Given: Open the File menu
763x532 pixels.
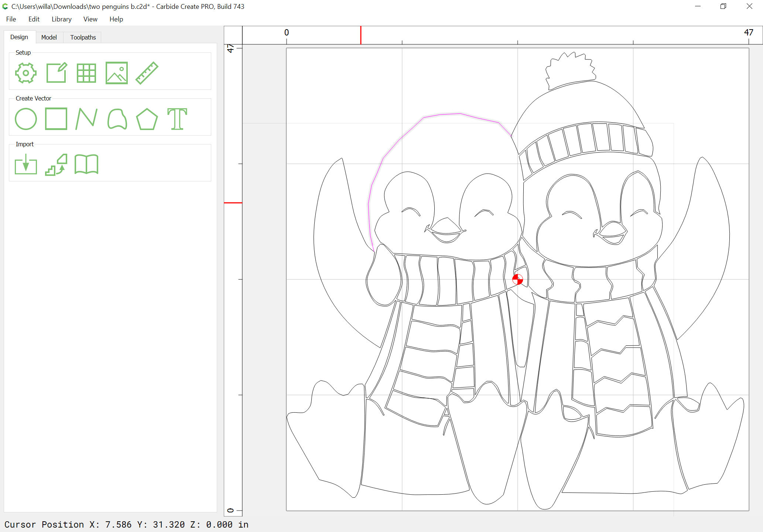Looking at the screenshot, I should click(11, 19).
